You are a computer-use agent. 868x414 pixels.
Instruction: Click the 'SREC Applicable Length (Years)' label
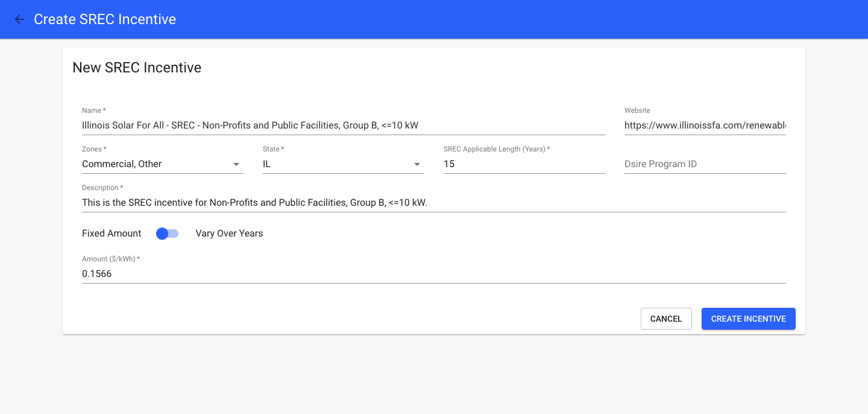click(496, 149)
